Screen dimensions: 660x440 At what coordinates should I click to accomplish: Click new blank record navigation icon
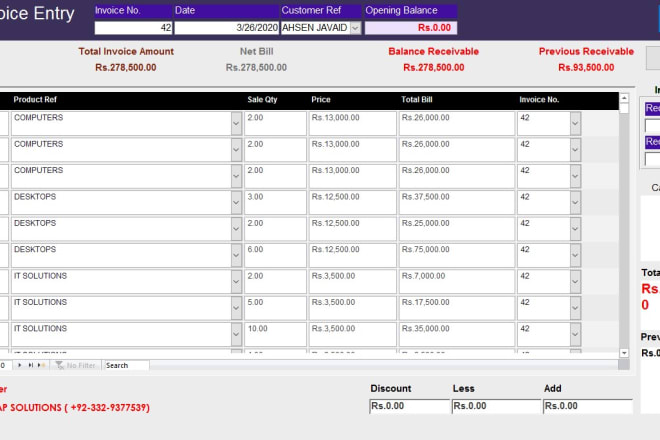pos(41,365)
